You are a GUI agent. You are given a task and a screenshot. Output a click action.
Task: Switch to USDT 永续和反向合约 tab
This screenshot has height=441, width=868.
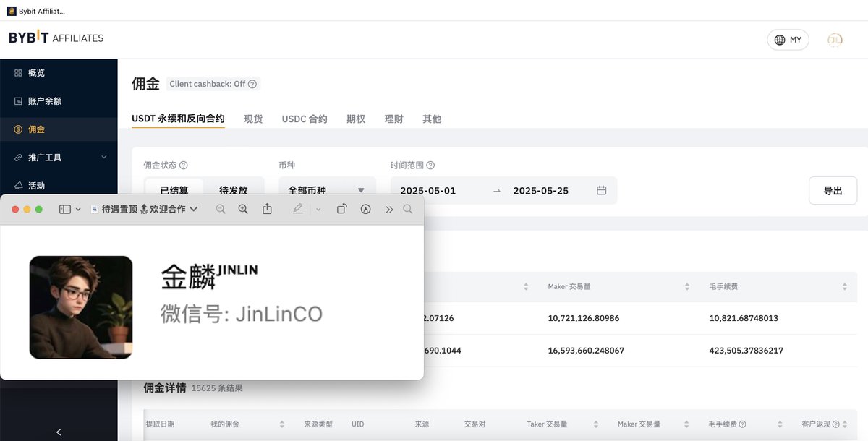point(178,119)
